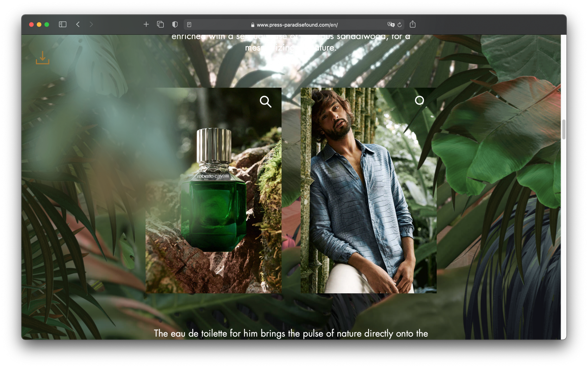The image size is (588, 368).
Task: Open the Share menu
Action: [x=412, y=24]
